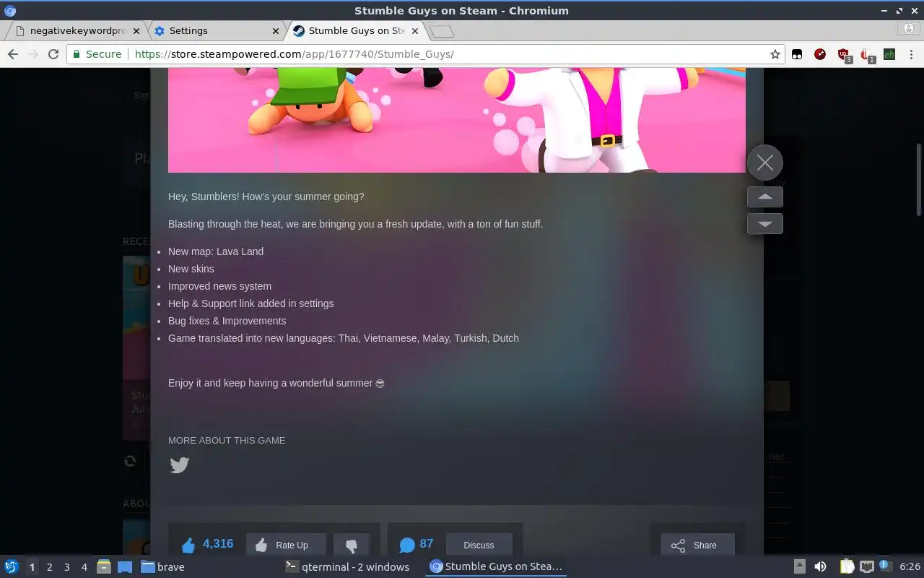Viewport: 924px width, 578px height.
Task: Go forward in browser history
Action: [x=32, y=54]
